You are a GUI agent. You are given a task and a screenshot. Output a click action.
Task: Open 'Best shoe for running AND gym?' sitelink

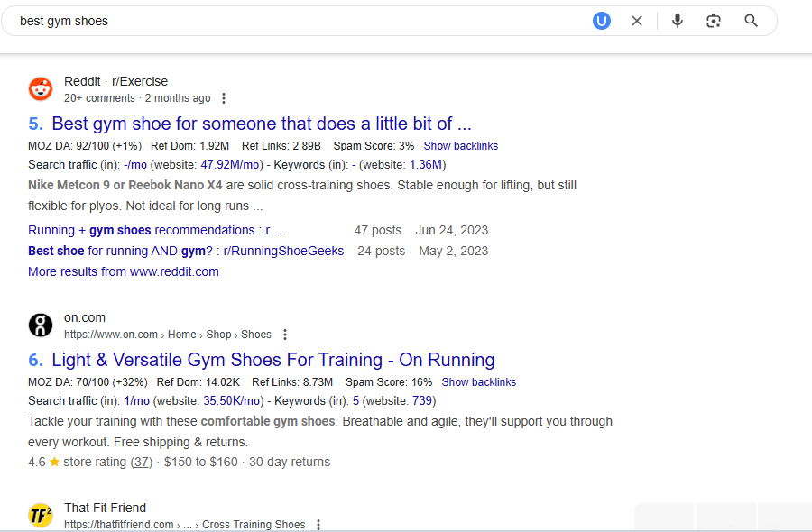point(186,251)
